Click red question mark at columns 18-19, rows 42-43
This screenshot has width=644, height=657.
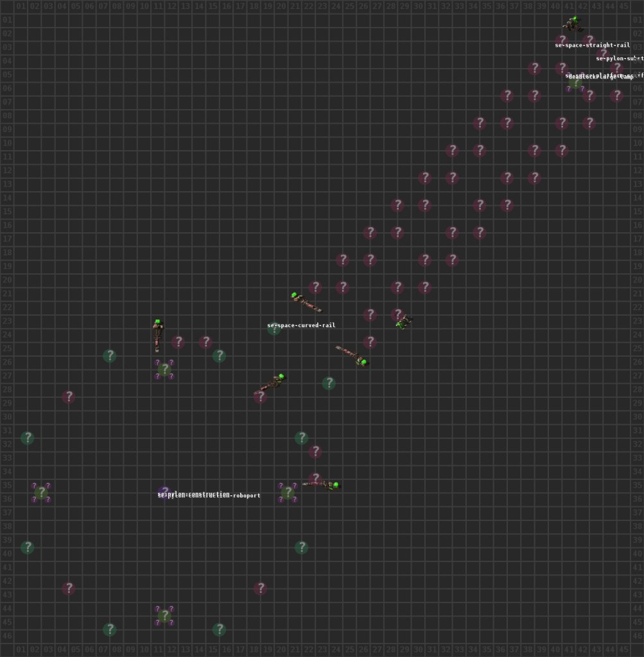[x=261, y=588]
